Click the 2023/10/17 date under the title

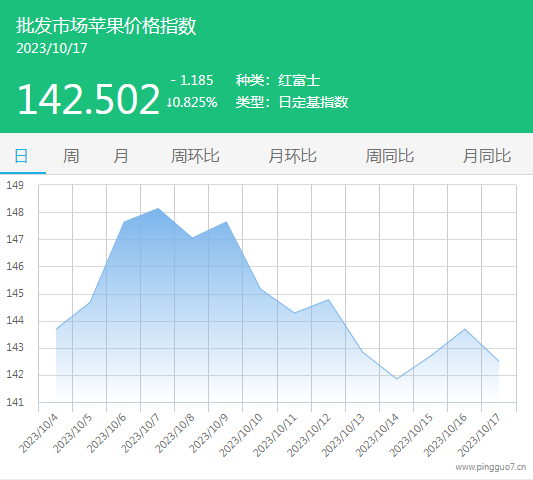[x=52, y=49]
